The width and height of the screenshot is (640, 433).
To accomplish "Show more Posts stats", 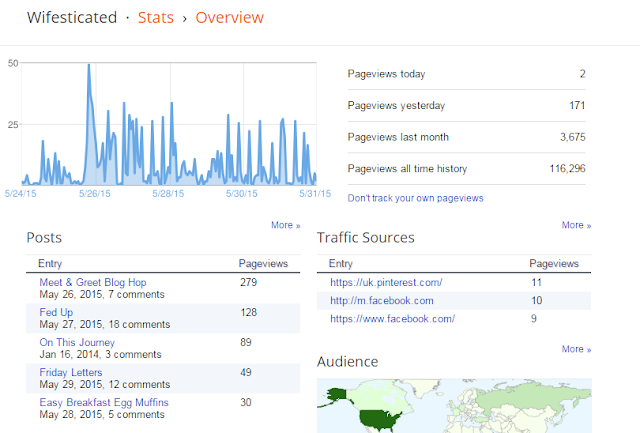I will (286, 225).
